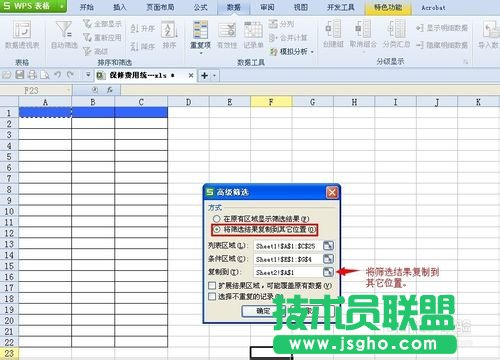Click the fx insert function icon
The height and width of the screenshot is (360, 500).
(x=110, y=90)
